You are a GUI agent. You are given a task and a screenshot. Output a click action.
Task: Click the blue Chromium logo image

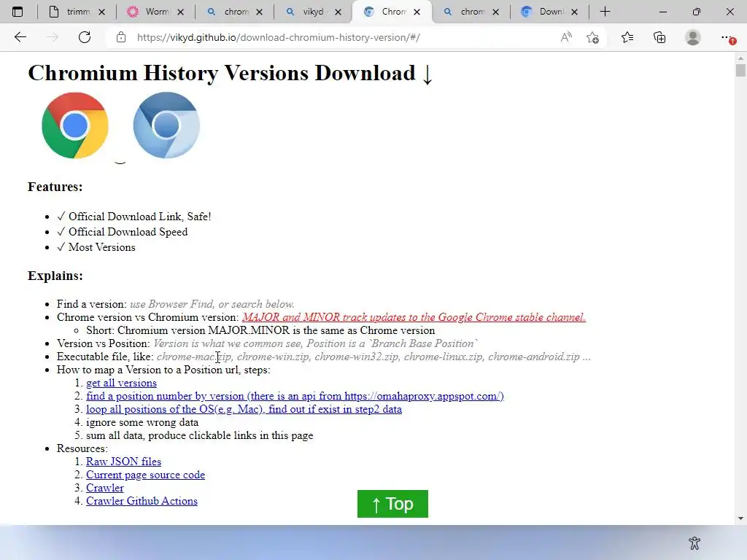click(166, 125)
